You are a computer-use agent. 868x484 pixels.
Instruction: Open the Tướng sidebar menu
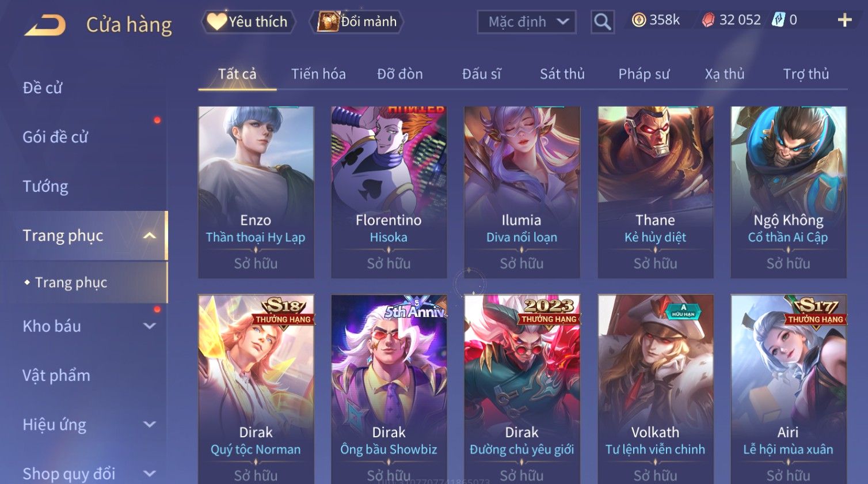[x=45, y=186]
